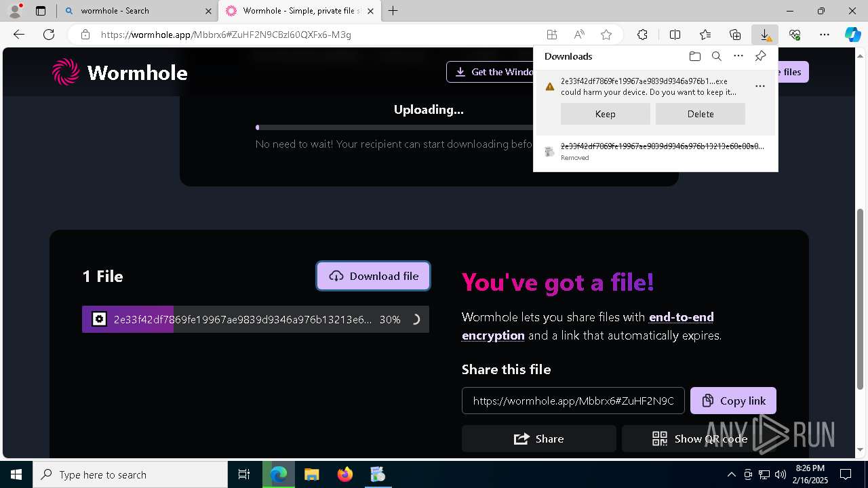Open Task View on the taskbar
Viewport: 868px width, 488px height.
tap(244, 474)
